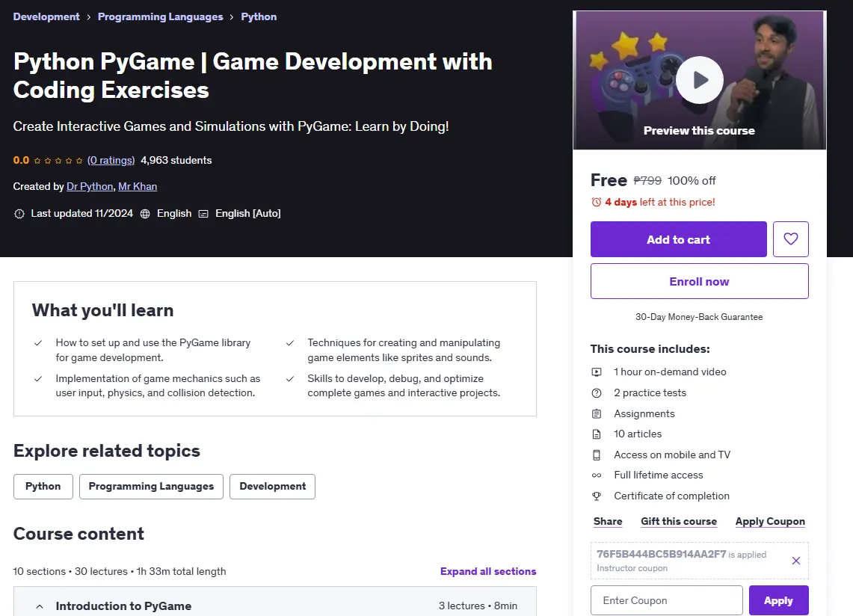Click the articles document icon

click(597, 434)
